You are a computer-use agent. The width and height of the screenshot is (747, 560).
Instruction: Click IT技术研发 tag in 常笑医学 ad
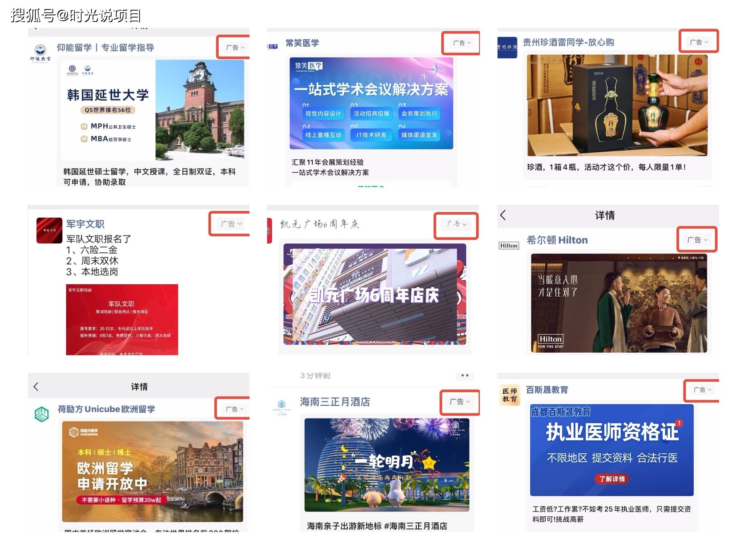point(371,135)
